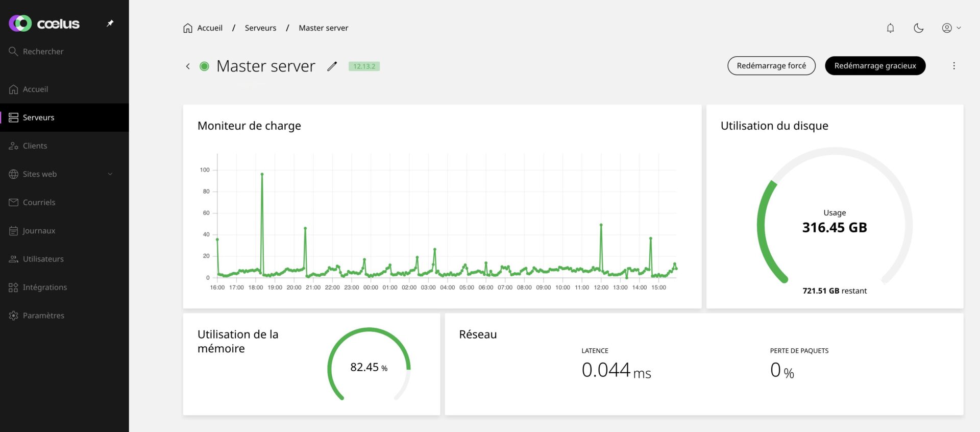Go to Accueil in the sidebar
This screenshot has height=432, width=980.
[64, 89]
